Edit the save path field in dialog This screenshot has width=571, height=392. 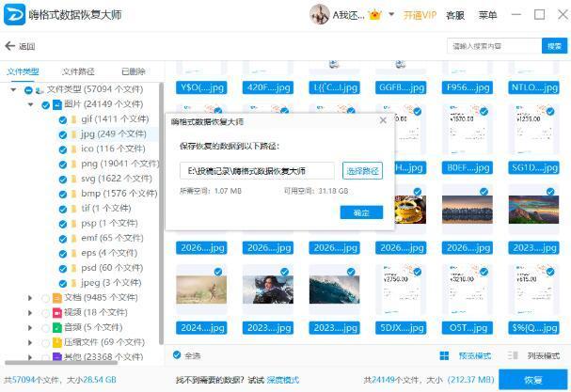(x=257, y=171)
